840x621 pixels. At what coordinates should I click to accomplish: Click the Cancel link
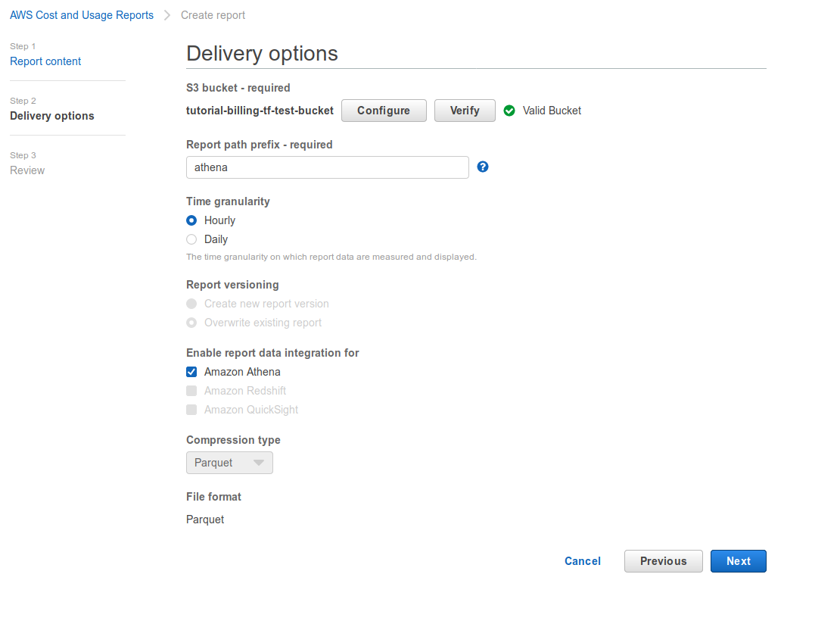click(x=582, y=561)
